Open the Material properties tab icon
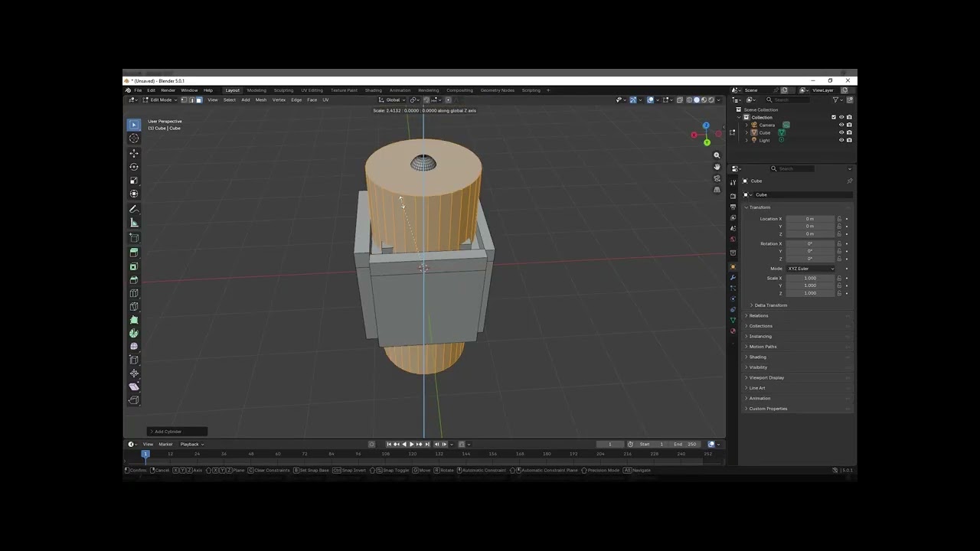The height and width of the screenshot is (551, 980). [x=733, y=331]
